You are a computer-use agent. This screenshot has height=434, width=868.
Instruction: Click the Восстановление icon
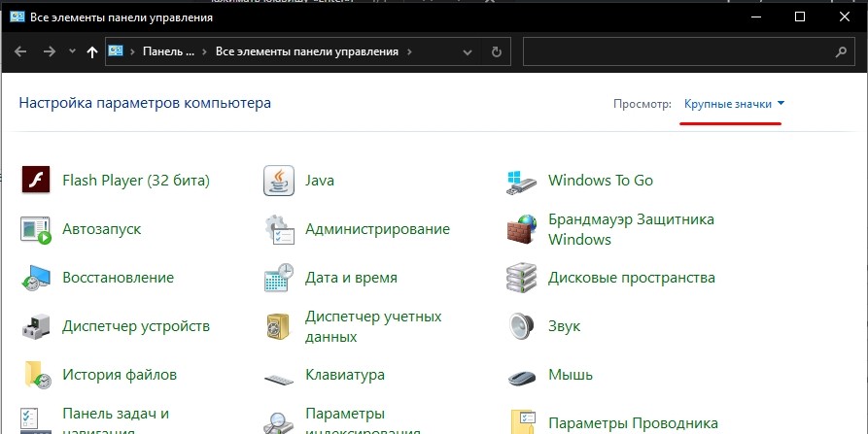pyautogui.click(x=36, y=278)
